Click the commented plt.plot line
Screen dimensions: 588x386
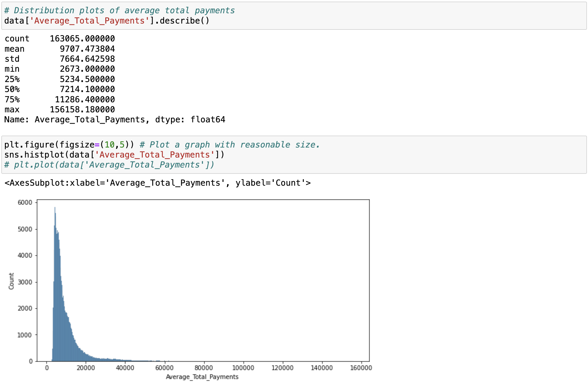(x=109, y=165)
